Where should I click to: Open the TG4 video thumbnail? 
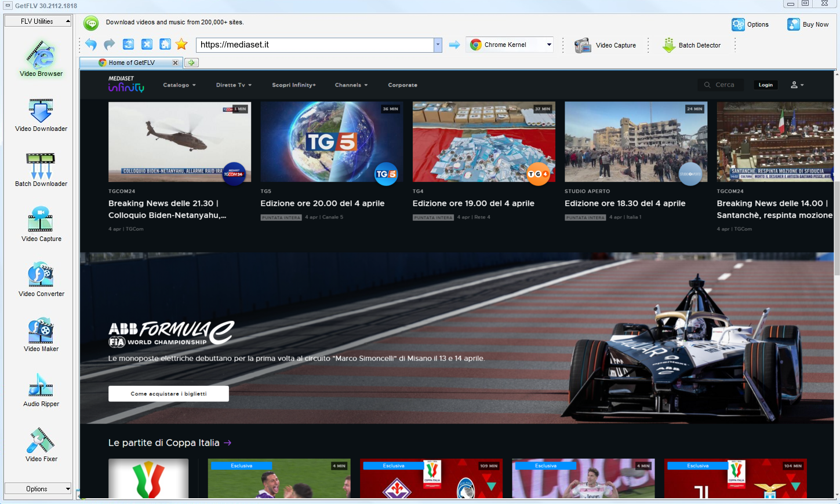[x=484, y=142]
